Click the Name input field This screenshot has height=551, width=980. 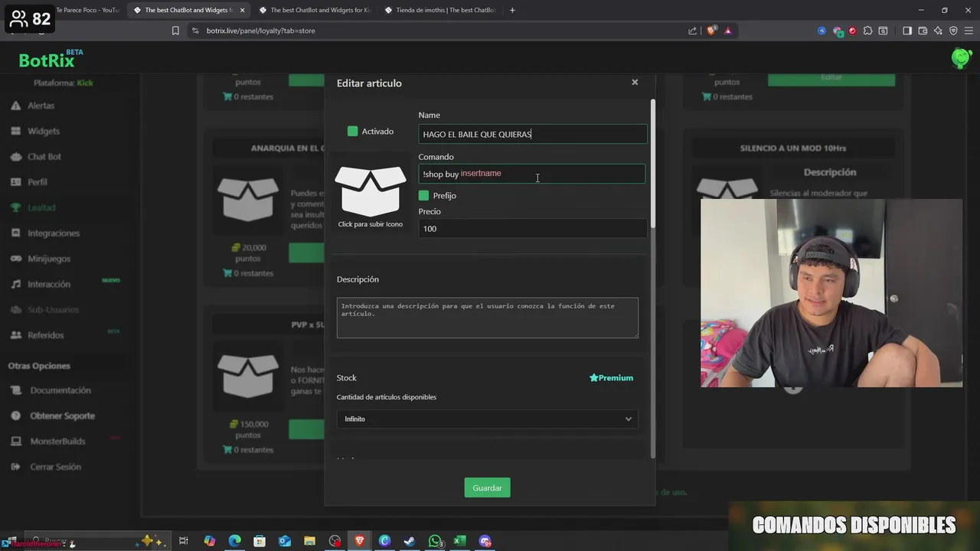click(533, 134)
